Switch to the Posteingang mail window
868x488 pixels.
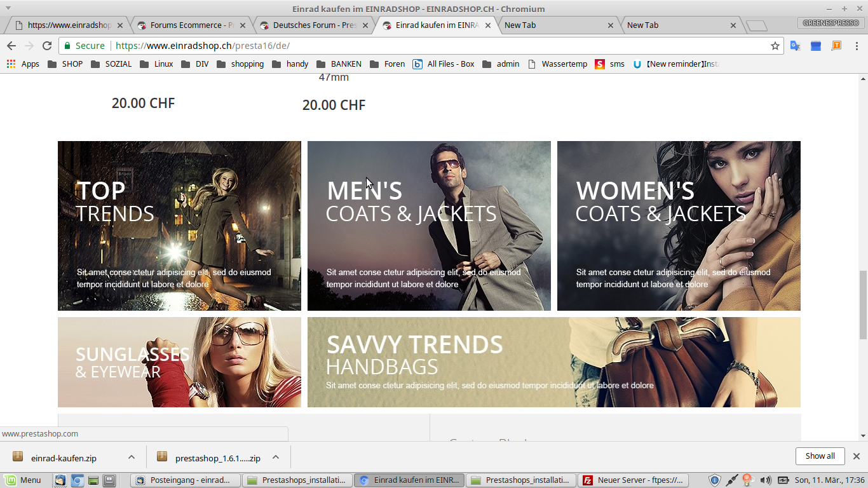(186, 480)
